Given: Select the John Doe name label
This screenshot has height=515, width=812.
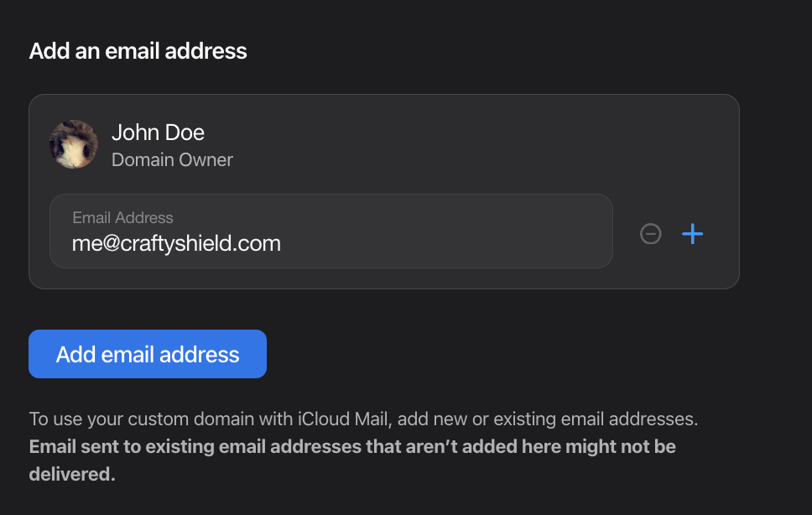Looking at the screenshot, I should click(x=158, y=133).
